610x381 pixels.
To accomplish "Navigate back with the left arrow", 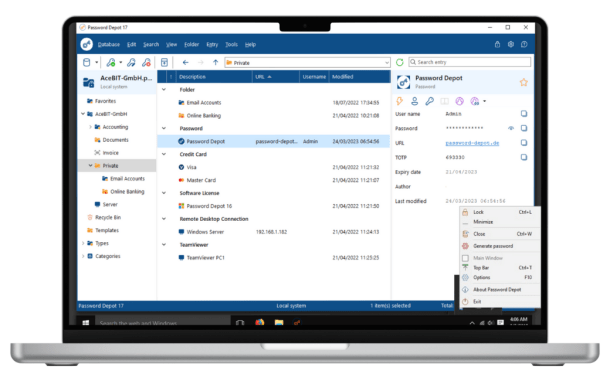I will pos(186,62).
